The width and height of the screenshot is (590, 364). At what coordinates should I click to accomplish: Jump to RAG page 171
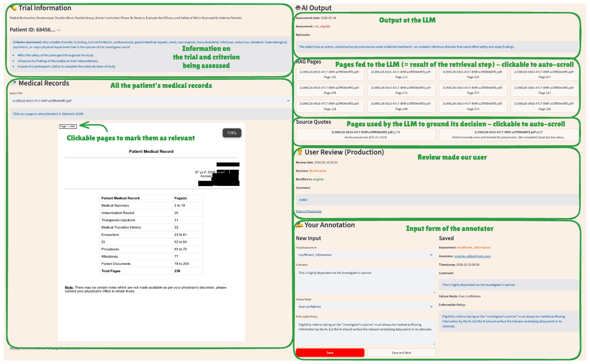coord(401,90)
